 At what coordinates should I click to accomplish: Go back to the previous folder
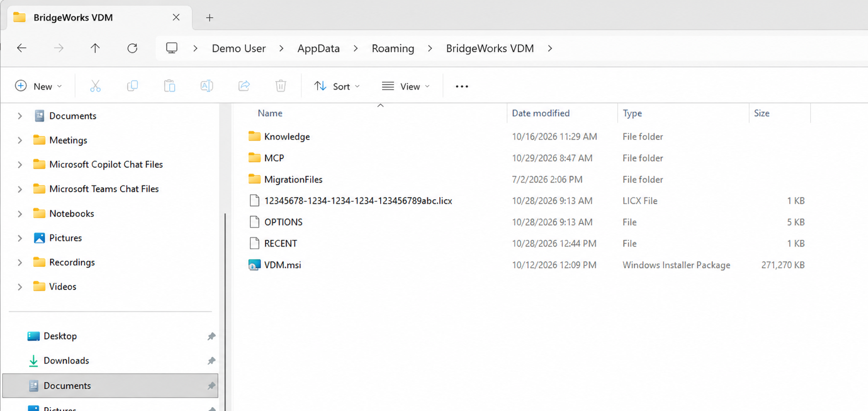coord(21,48)
